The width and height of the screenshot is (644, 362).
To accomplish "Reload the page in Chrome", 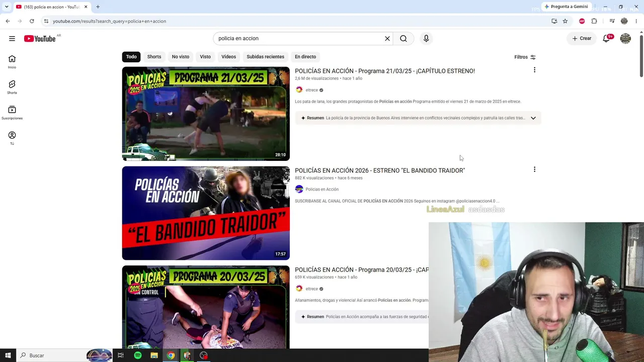I will 32,21.
